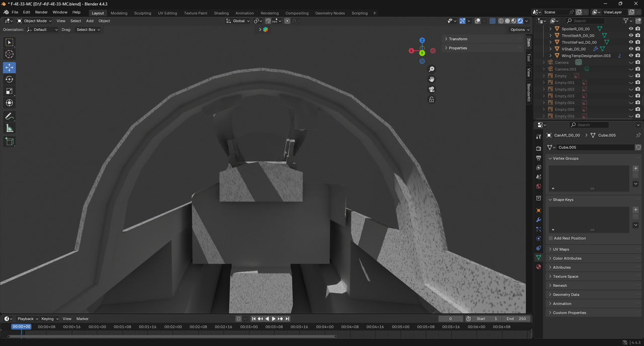Select the Measure tool
This screenshot has height=346, width=644.
[9, 128]
